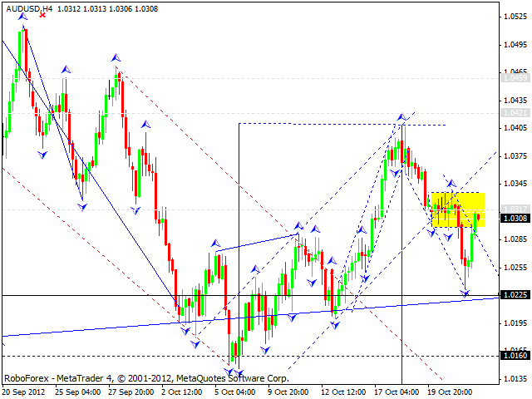532x399 pixels.
Task: Click the 1.0375 price scale value
Action: click(515, 155)
